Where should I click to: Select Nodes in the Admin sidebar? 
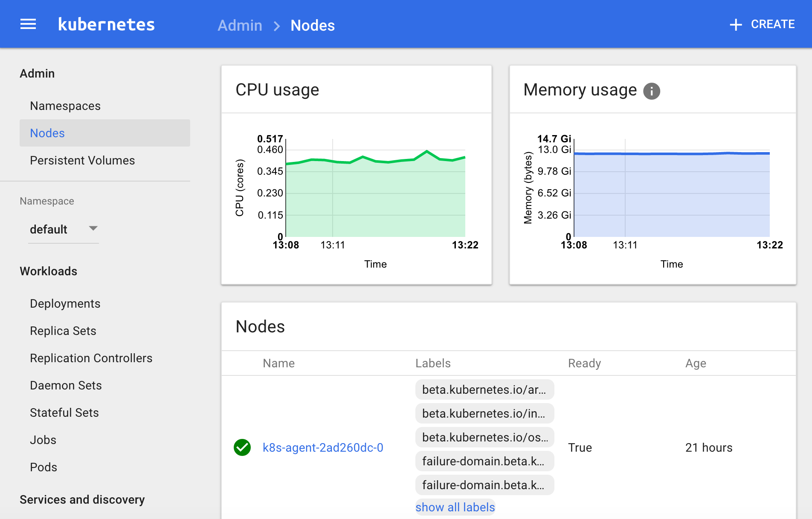point(47,133)
